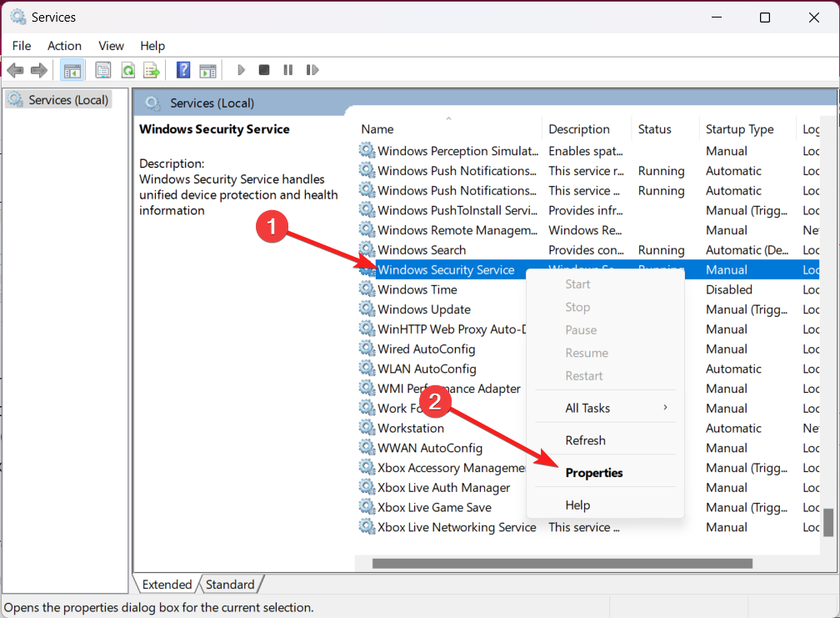Click the Properties sheet toolbar icon

point(102,70)
